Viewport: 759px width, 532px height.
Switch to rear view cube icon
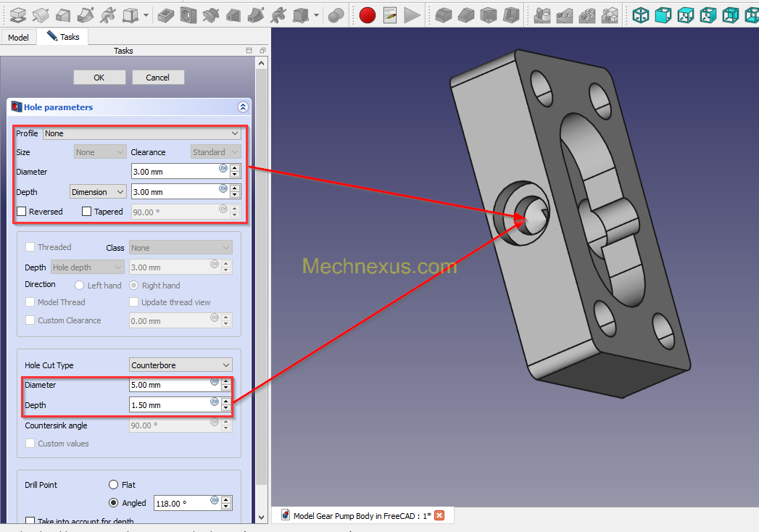(731, 15)
